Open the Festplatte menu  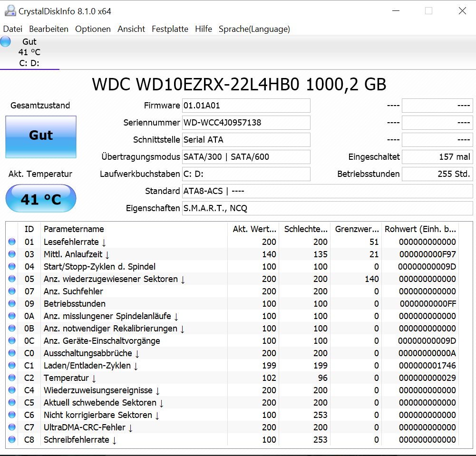170,29
